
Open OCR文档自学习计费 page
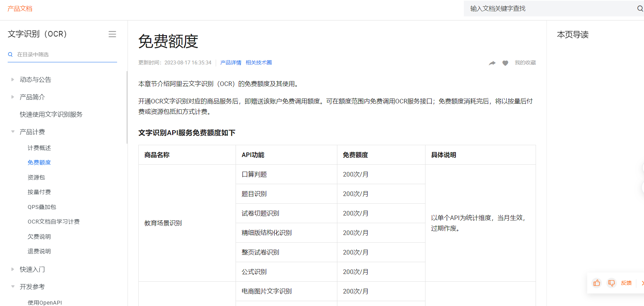tap(54, 222)
